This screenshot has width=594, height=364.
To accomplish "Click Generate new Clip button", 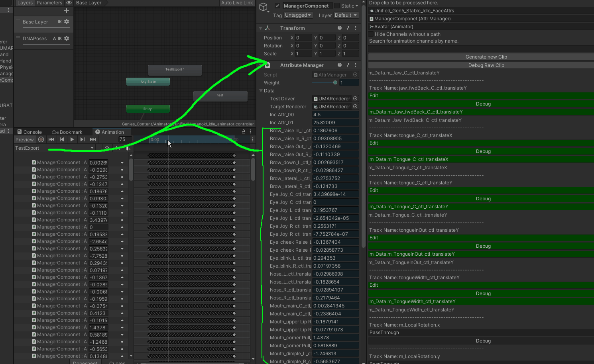I will (x=486, y=57).
